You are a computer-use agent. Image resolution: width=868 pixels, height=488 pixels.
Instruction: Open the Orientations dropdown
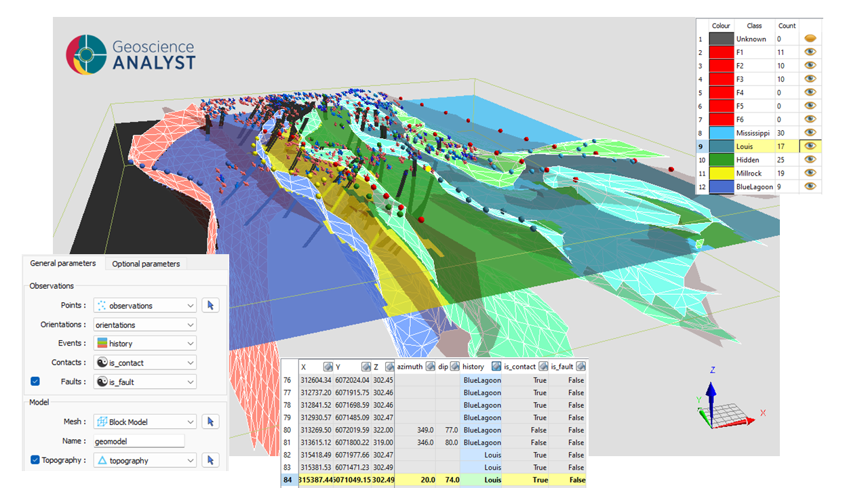click(x=145, y=325)
